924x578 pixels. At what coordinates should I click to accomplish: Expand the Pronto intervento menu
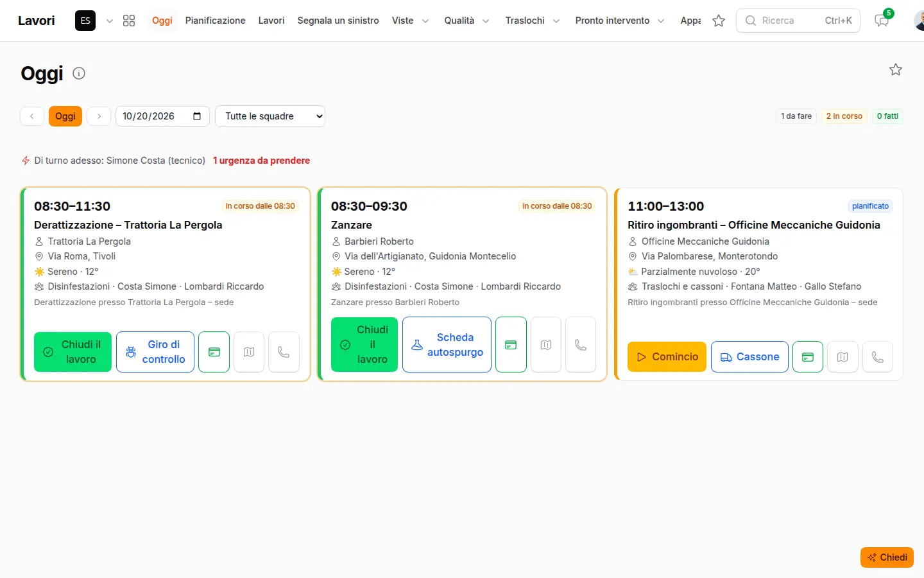620,21
